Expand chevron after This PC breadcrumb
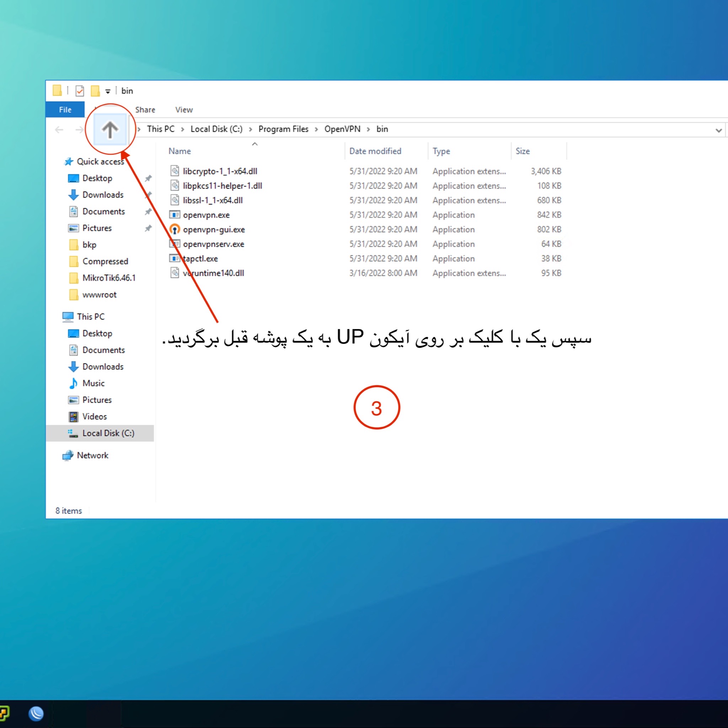 (183, 129)
